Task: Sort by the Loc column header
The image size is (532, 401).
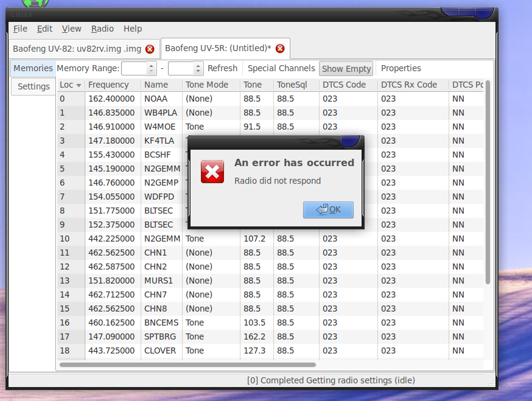Action: coord(70,85)
